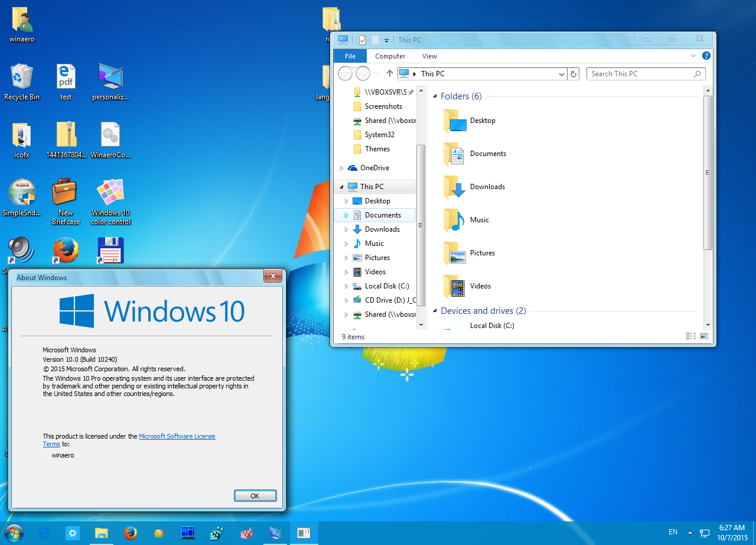Open the Documents folder in This PC
Image resolution: width=756 pixels, height=545 pixels.
[x=486, y=154]
